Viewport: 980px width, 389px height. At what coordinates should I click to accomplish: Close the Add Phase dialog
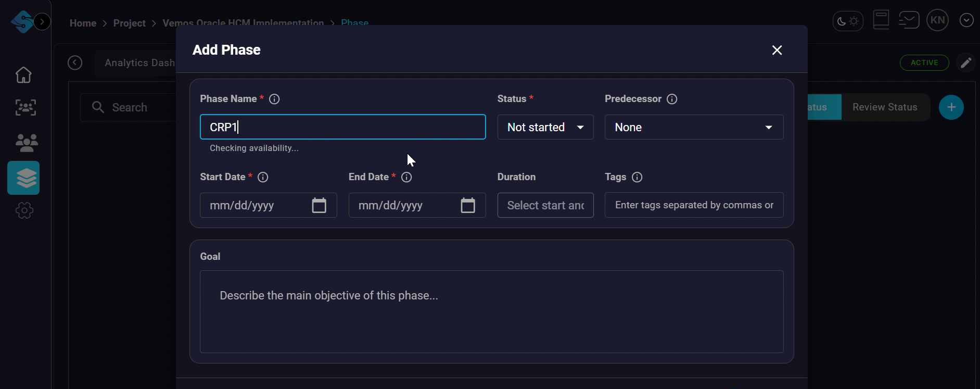tap(777, 50)
